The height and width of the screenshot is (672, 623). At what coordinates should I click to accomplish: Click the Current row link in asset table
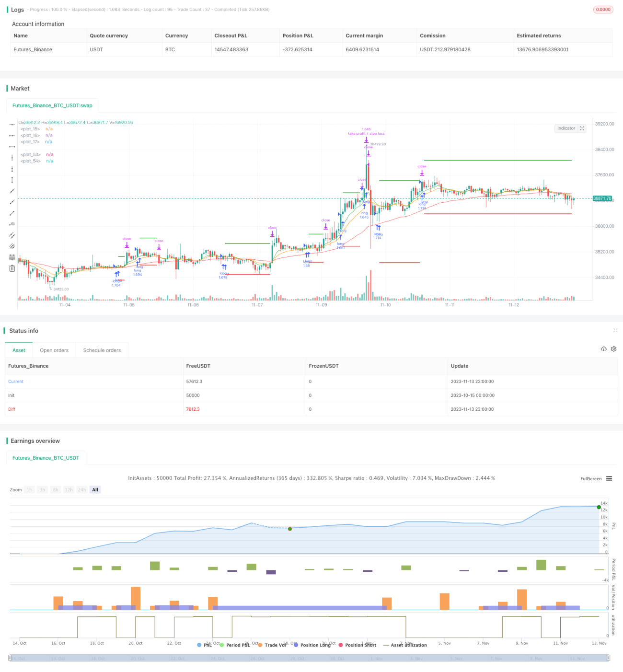coord(16,382)
